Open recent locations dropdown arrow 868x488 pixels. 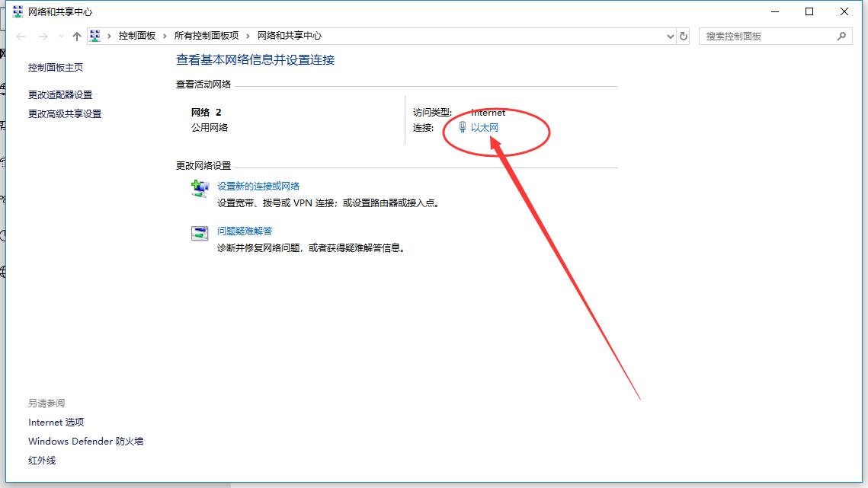(61, 37)
